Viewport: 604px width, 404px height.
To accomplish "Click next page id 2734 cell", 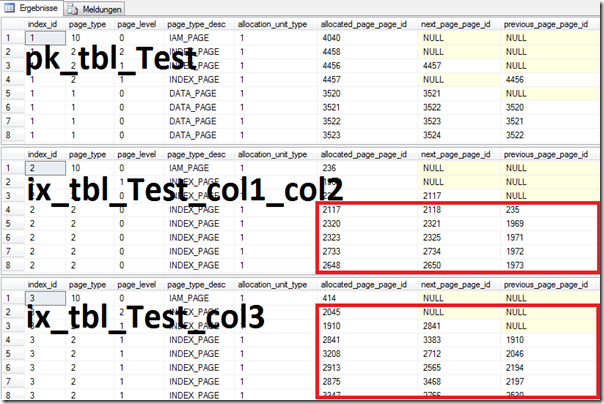I will [458, 251].
